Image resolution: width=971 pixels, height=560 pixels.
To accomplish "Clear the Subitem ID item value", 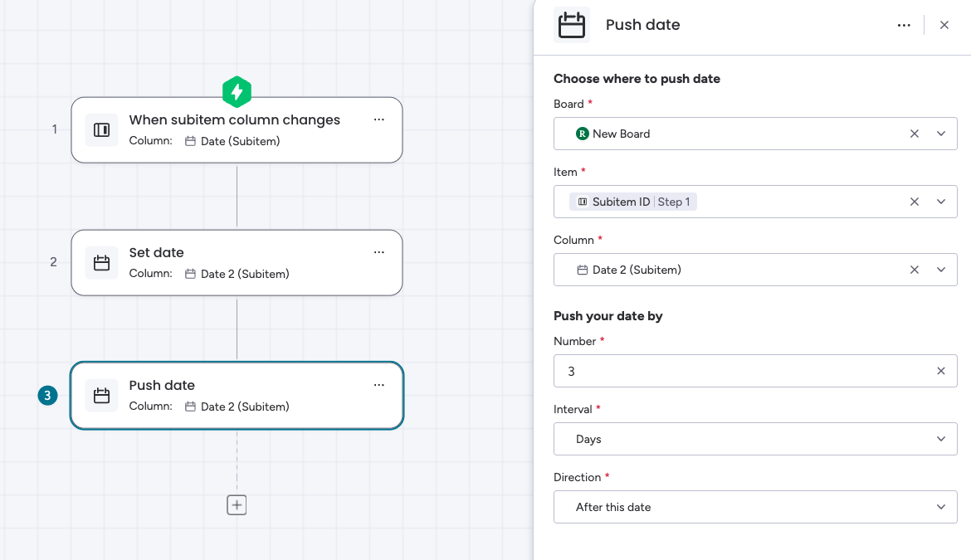I will pyautogui.click(x=915, y=202).
